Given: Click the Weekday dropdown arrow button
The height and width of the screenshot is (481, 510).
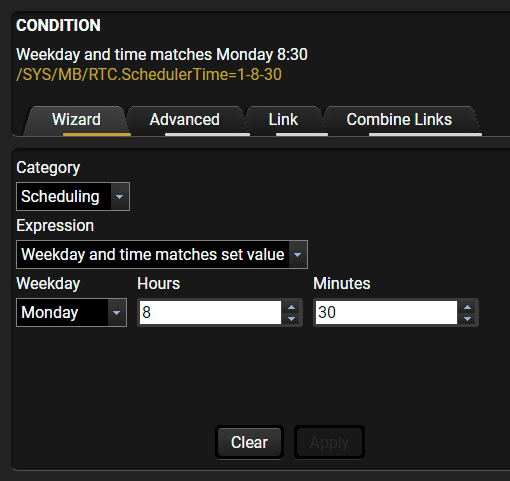Looking at the screenshot, I should (116, 313).
